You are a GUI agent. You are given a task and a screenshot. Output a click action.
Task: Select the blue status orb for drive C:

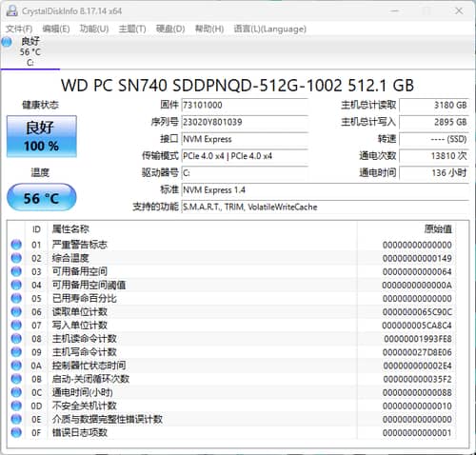(7, 42)
